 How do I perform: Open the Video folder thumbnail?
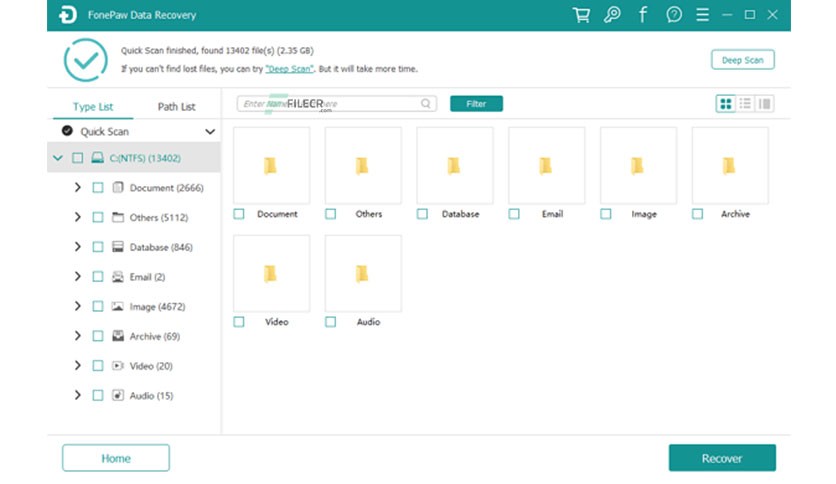pyautogui.click(x=271, y=273)
